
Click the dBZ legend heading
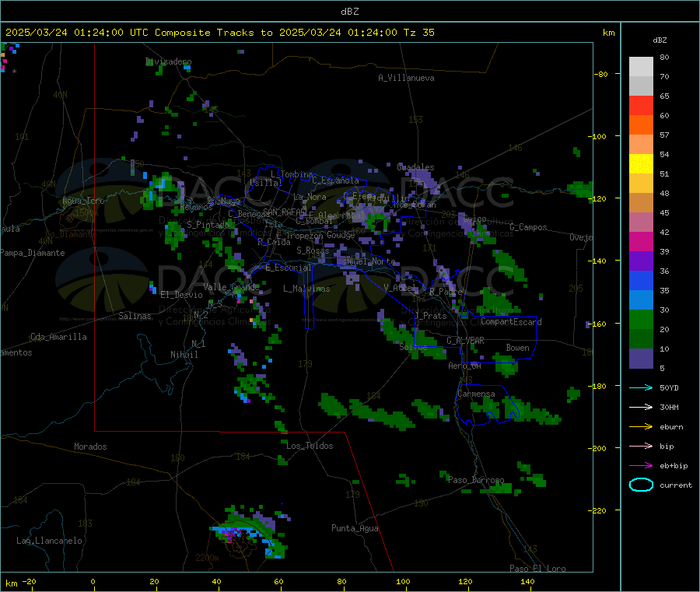(x=660, y=40)
